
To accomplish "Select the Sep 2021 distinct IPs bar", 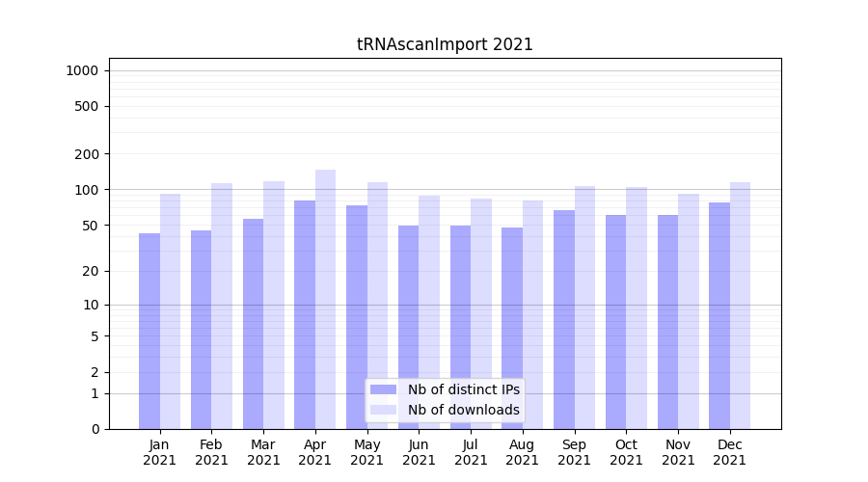I will 564,319.
